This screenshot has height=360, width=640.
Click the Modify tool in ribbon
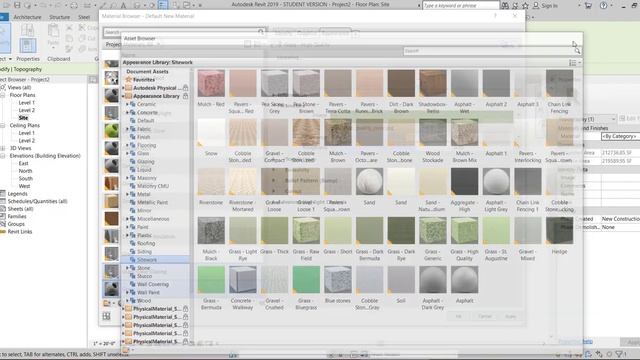click(4, 39)
